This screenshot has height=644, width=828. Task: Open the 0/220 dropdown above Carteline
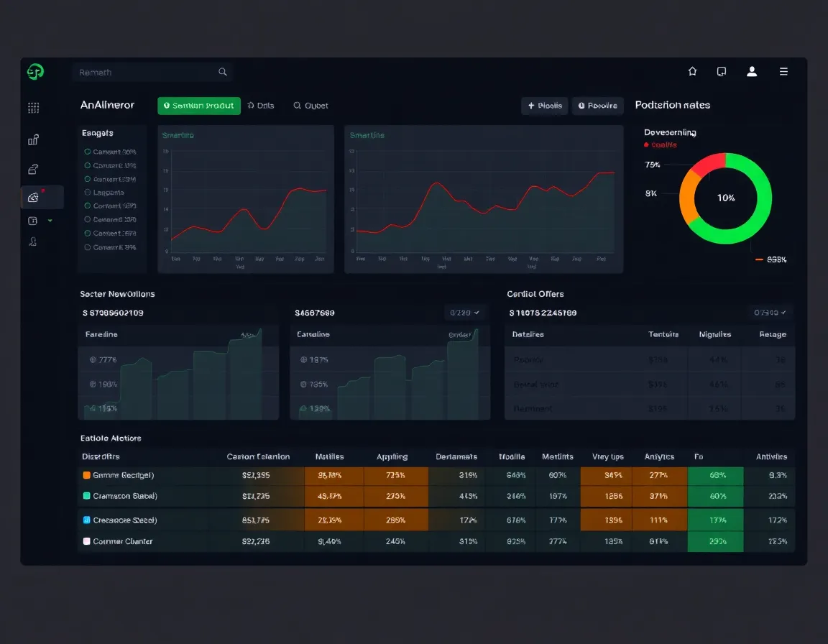(465, 313)
